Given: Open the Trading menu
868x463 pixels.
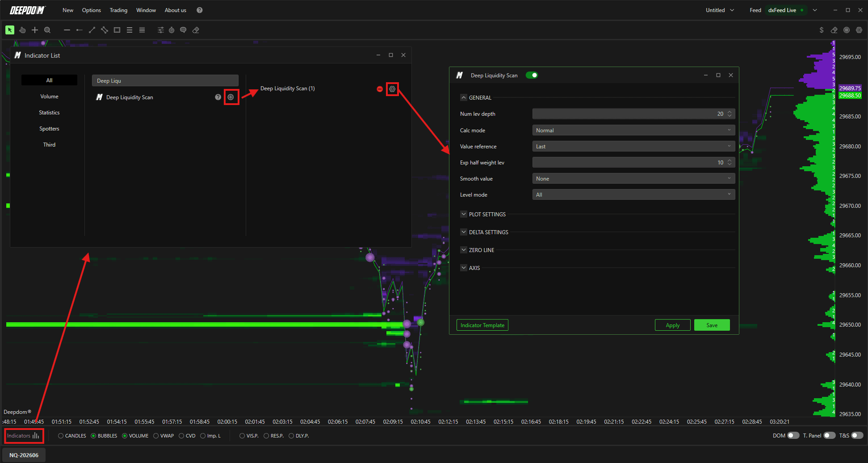Looking at the screenshot, I should coord(118,10).
